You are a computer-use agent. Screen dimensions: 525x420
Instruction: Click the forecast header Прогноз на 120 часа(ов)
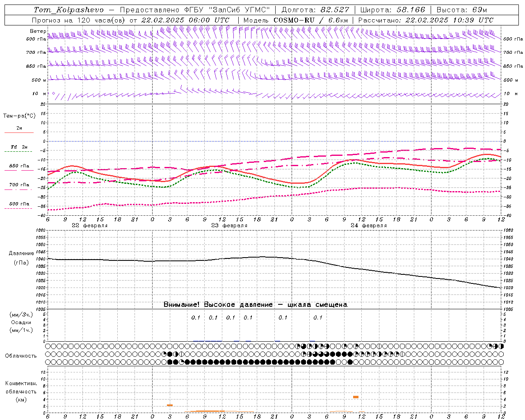(79, 20)
